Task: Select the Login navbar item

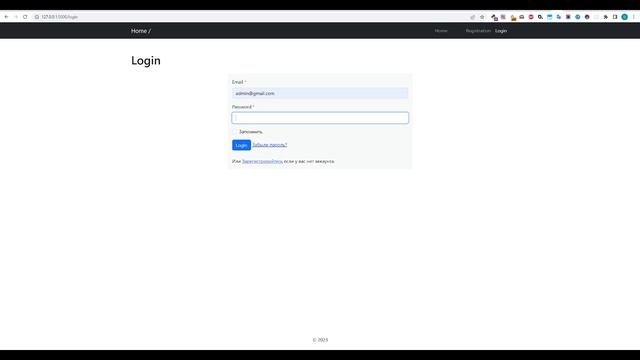Action: pos(501,31)
